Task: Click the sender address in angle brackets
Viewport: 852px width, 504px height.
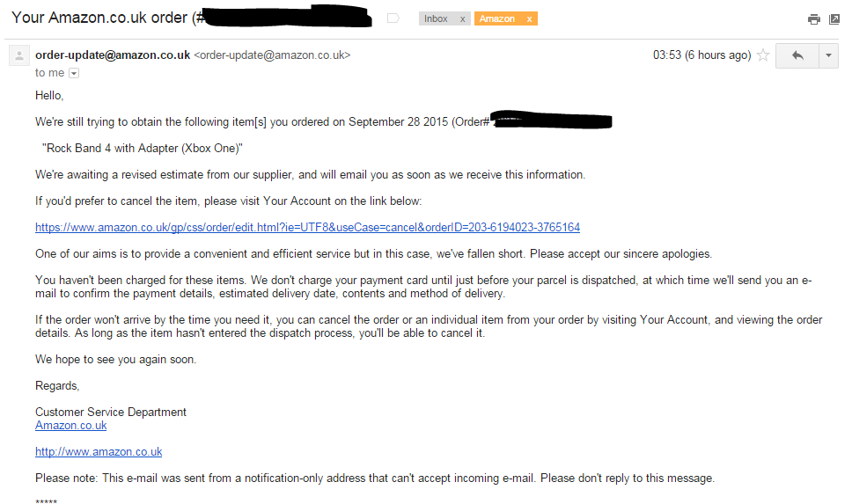Action: (272, 55)
